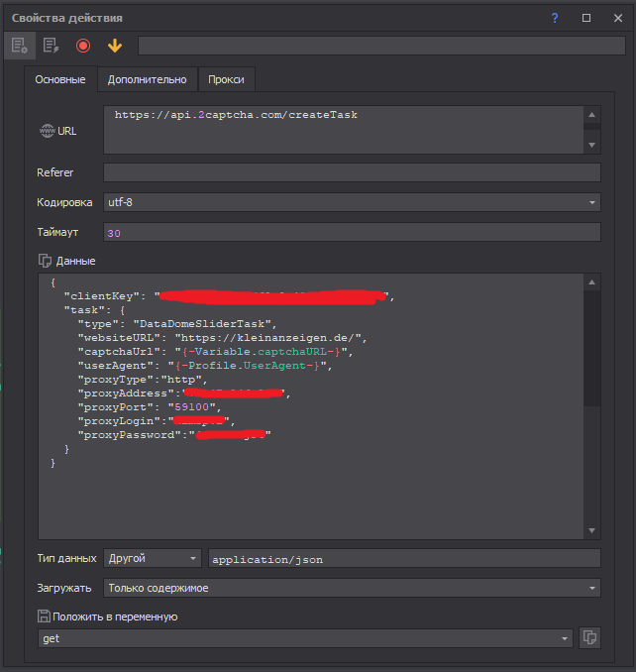Click the copy icon next to Данные
This screenshot has width=636, height=672.
[x=45, y=261]
